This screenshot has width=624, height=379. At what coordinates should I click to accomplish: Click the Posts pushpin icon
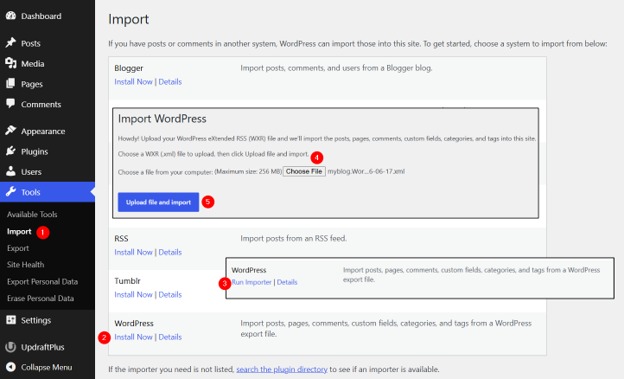point(11,43)
